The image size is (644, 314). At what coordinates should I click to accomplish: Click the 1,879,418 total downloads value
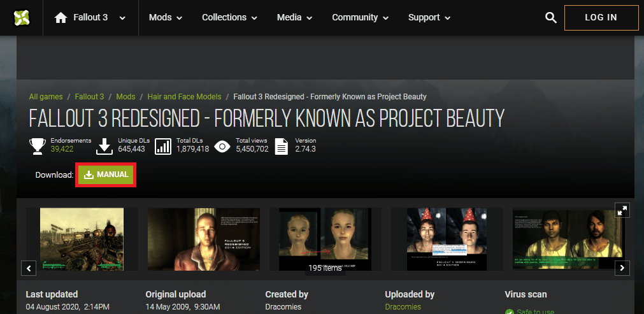pos(192,149)
